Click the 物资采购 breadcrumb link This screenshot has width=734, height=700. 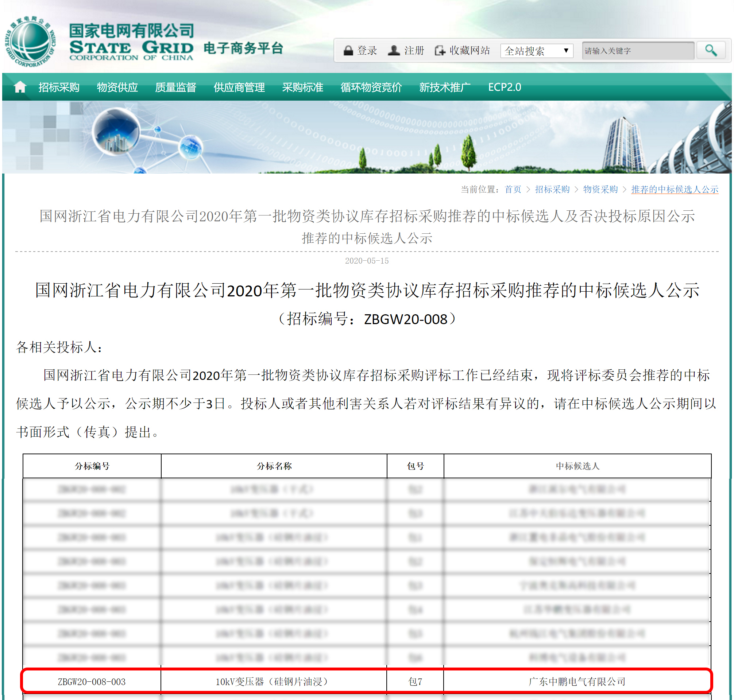click(600, 190)
